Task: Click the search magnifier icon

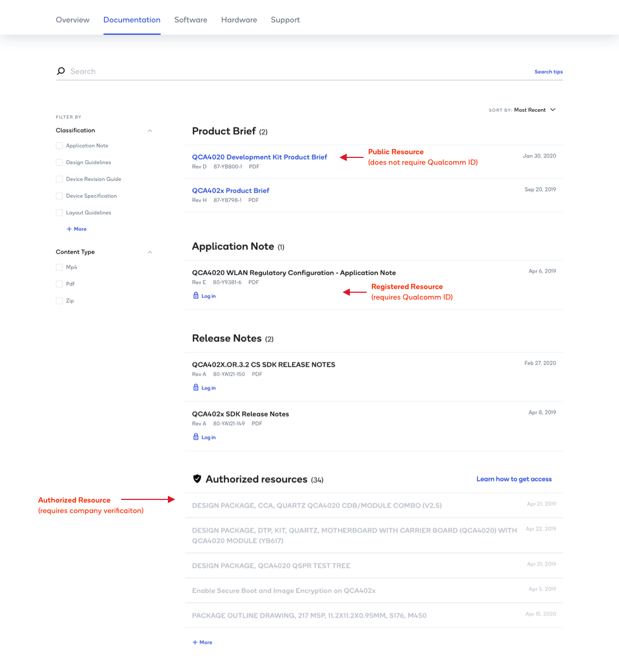Action: [61, 71]
